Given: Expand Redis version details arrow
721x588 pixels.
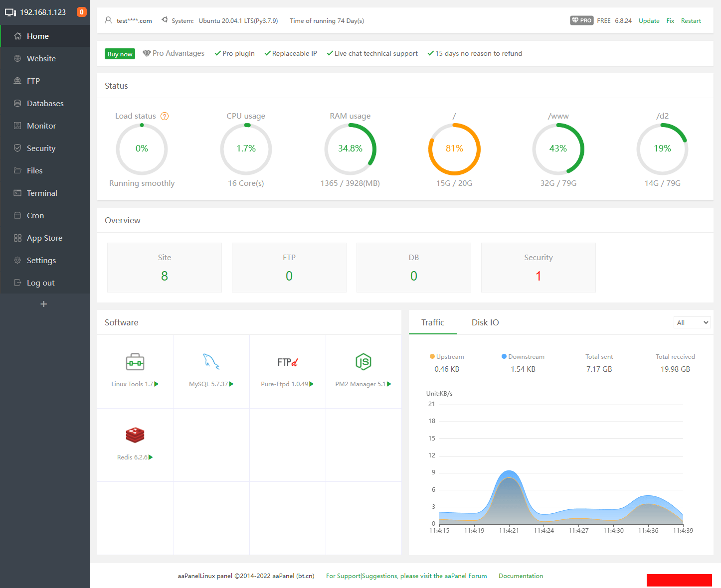Looking at the screenshot, I should coord(151,457).
